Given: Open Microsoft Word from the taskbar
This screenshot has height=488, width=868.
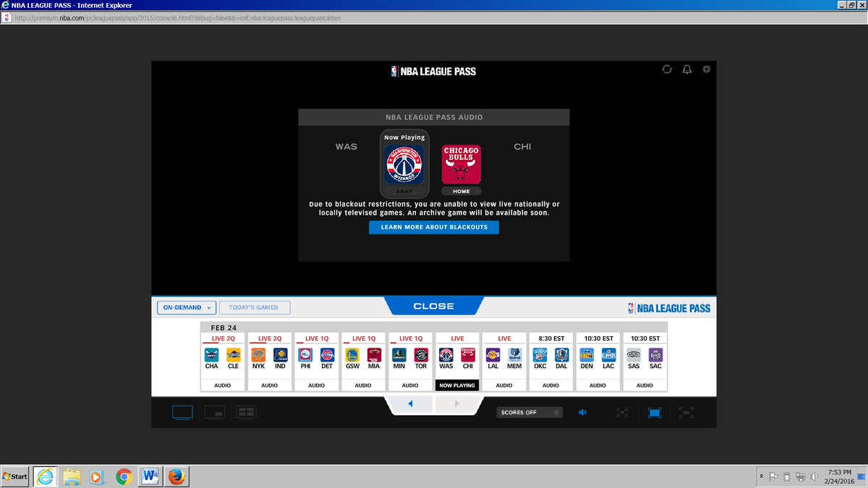Looking at the screenshot, I should (150, 476).
